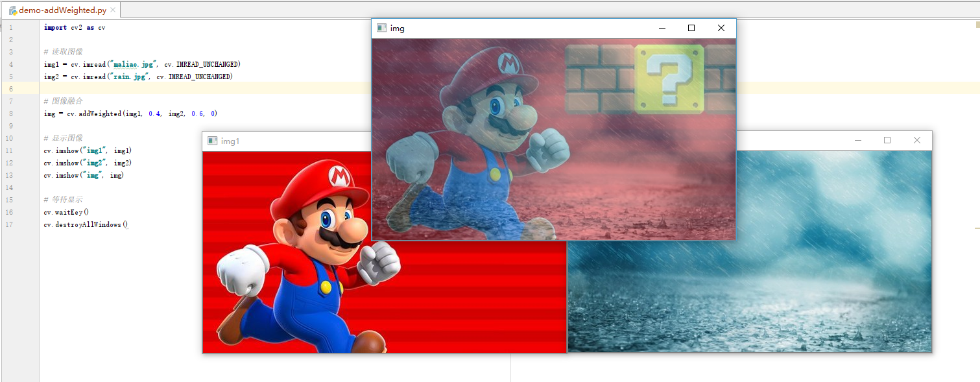Click line number 17 in the gutter
The height and width of the screenshot is (382, 980).
(10, 224)
